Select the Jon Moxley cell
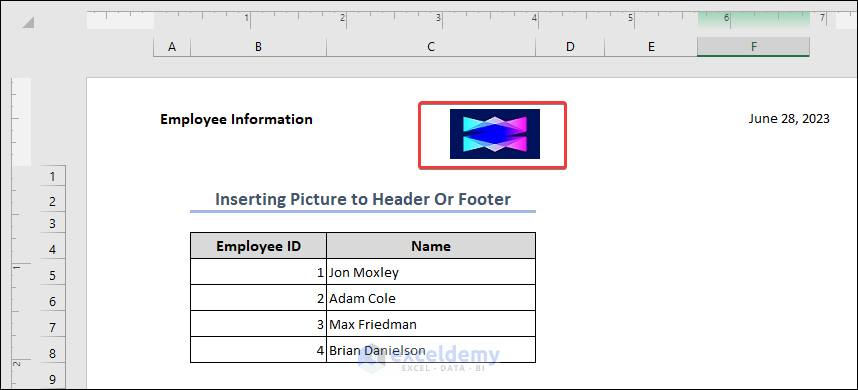Screen dimensions: 858x390 tap(431, 272)
